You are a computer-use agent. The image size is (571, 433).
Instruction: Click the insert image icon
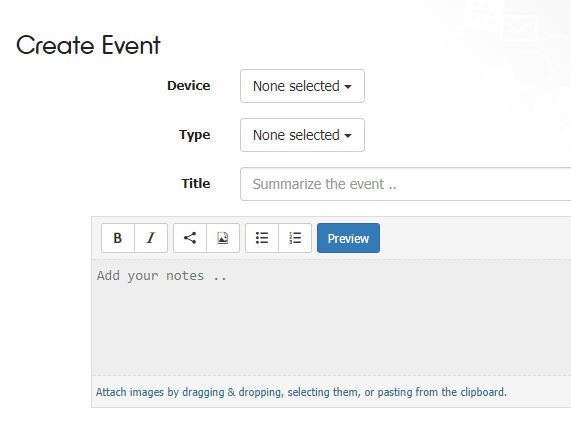[x=223, y=238]
